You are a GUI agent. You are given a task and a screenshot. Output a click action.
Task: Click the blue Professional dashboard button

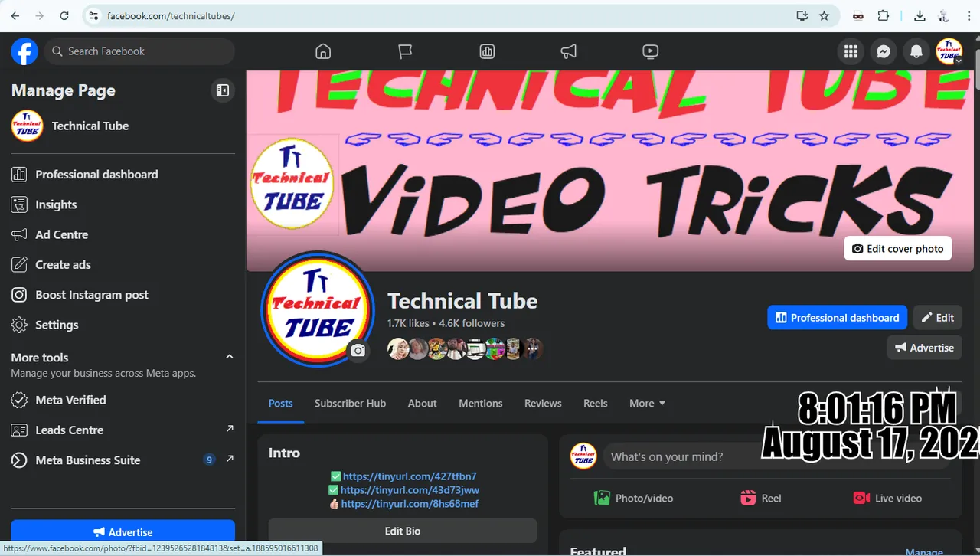837,317
